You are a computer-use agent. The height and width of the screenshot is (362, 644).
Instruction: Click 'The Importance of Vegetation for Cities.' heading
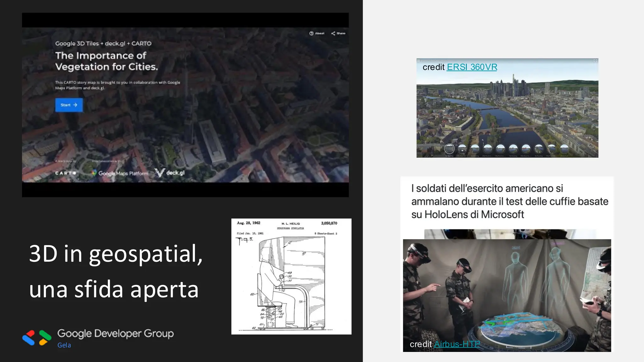tap(107, 61)
